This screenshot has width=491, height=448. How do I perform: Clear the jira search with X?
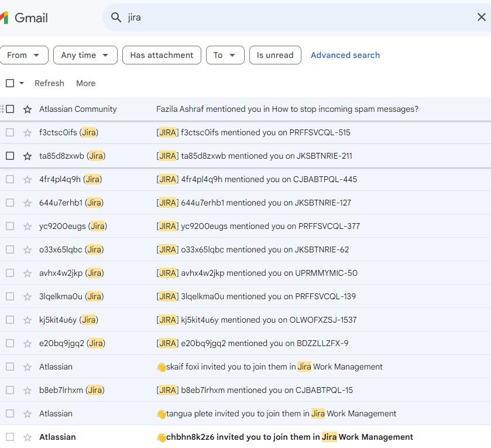point(481,17)
